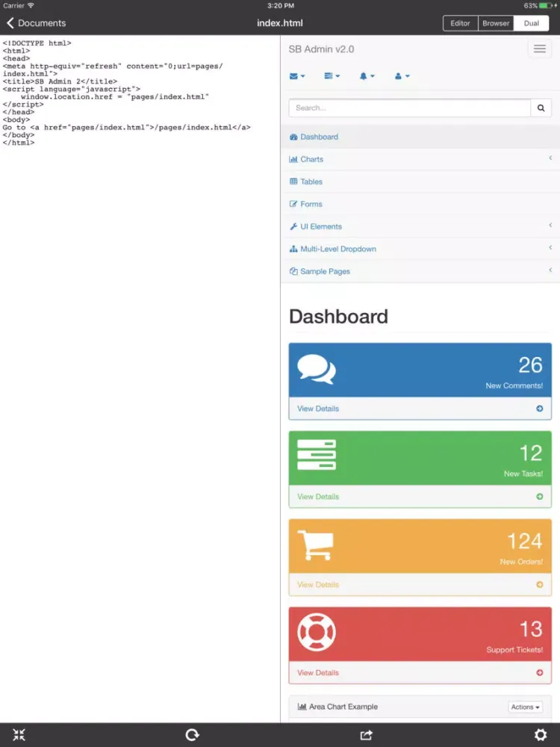Click the Wi-Fi icon in status bar
Image resolution: width=560 pixels, height=747 pixels.
pos(31,6)
